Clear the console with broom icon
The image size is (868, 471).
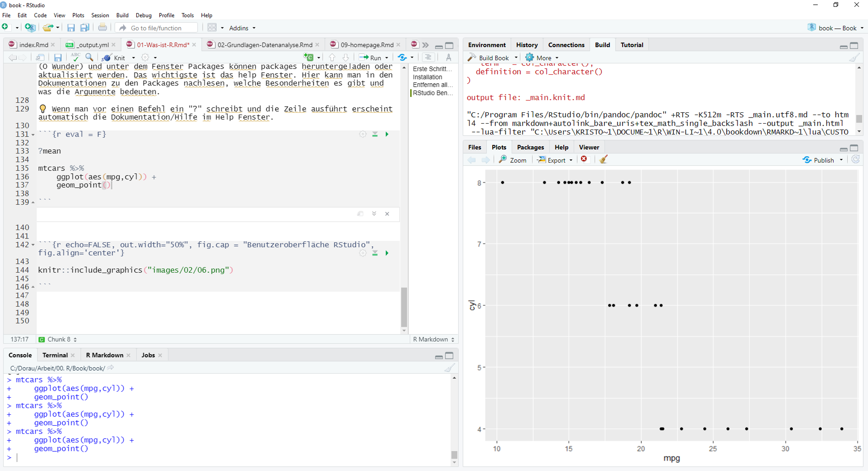point(449,368)
